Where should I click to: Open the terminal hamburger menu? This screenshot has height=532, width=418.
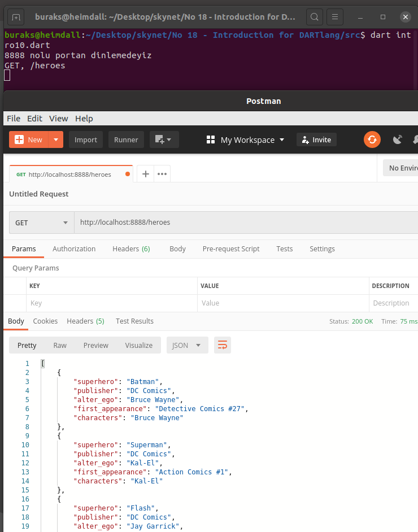(336, 17)
